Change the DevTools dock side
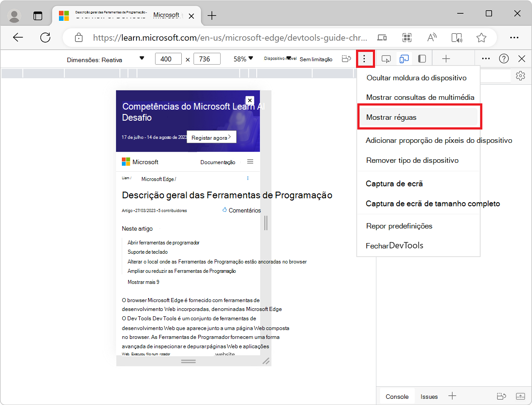Image resolution: width=532 pixels, height=405 pixels. (x=422, y=58)
